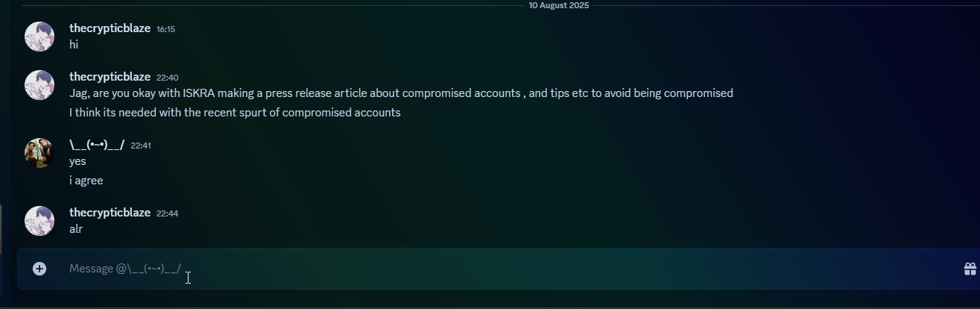Click the 22:44 timestamp

click(x=167, y=213)
